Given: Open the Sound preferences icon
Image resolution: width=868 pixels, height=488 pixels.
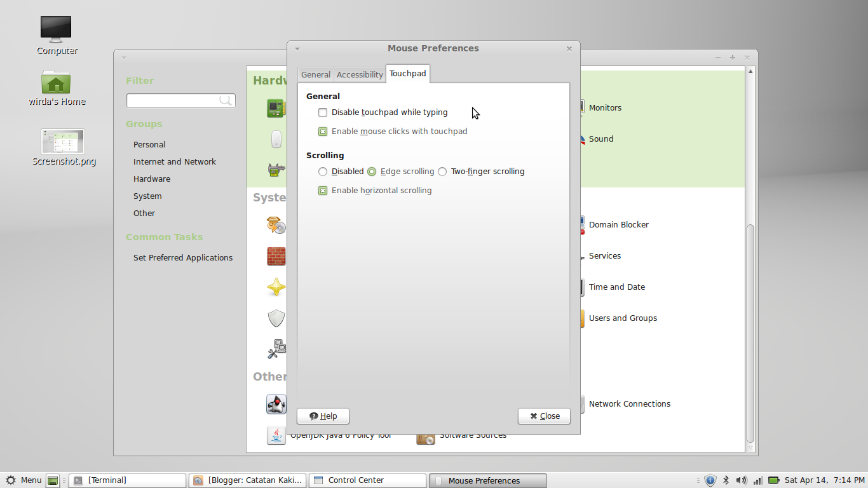Looking at the screenshot, I should coord(600,139).
